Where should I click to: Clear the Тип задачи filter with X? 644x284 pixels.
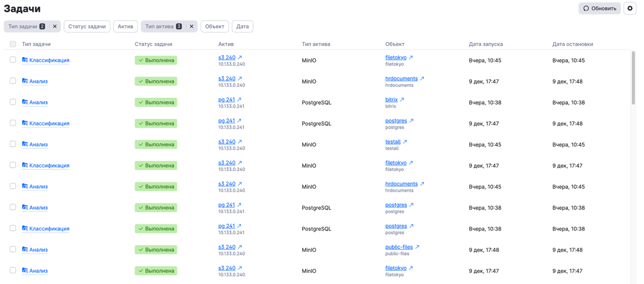point(55,26)
